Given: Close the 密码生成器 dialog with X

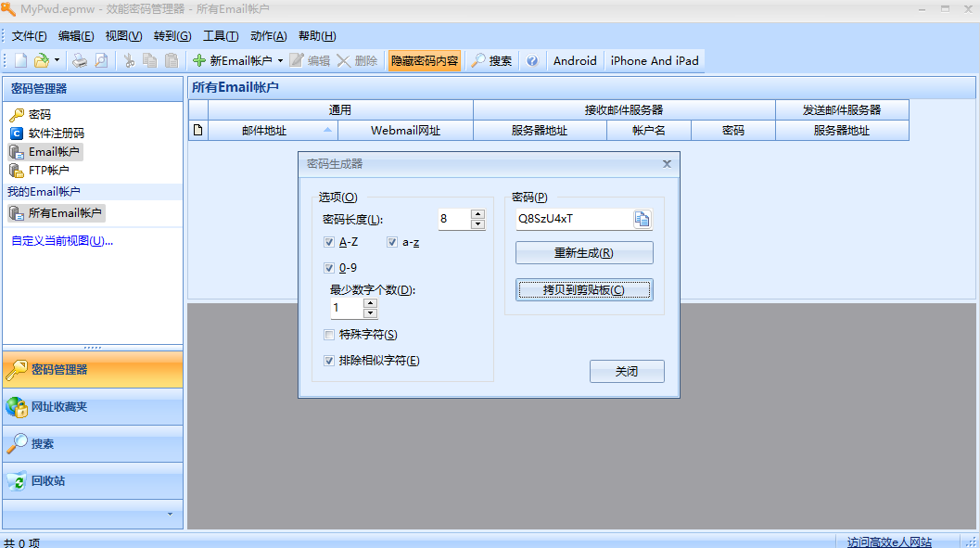Looking at the screenshot, I should tap(667, 164).
